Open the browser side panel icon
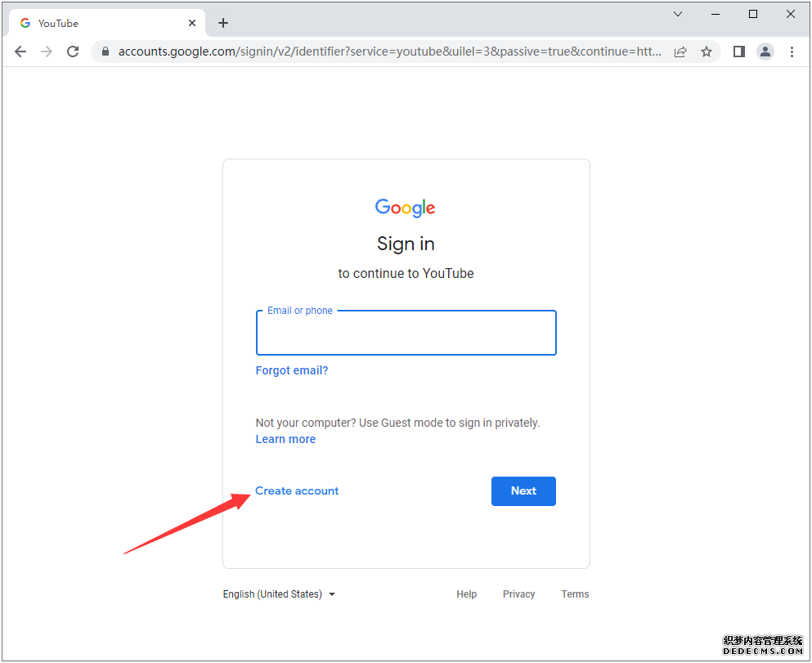The width and height of the screenshot is (812, 663). pyautogui.click(x=739, y=52)
